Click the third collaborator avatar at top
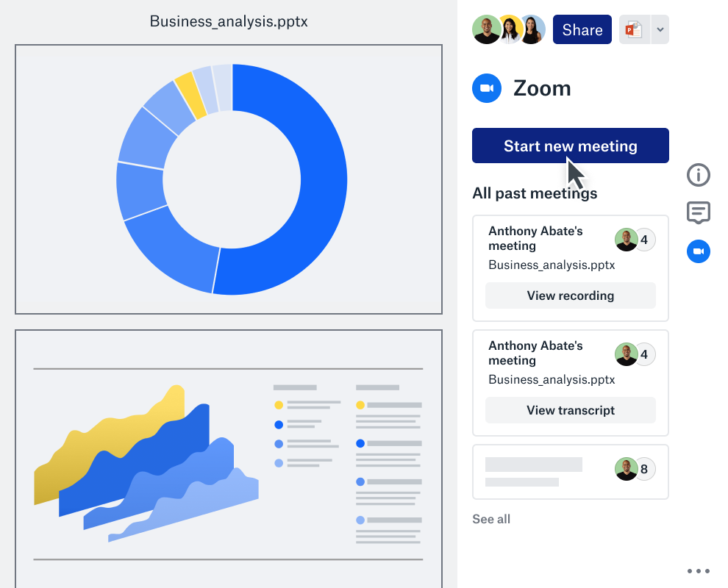 (x=532, y=30)
